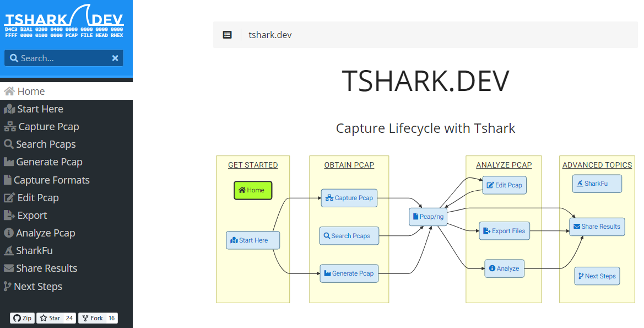The width and height of the screenshot is (644, 328).
Task: Click the GitHub Fork button
Action: (93, 318)
